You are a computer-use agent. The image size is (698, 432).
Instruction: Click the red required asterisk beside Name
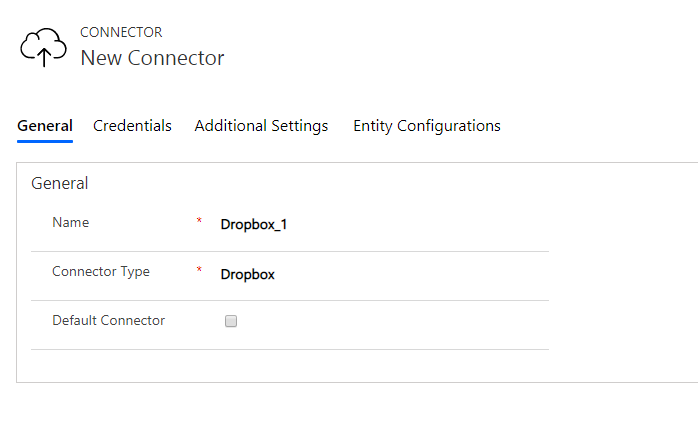[x=199, y=220]
